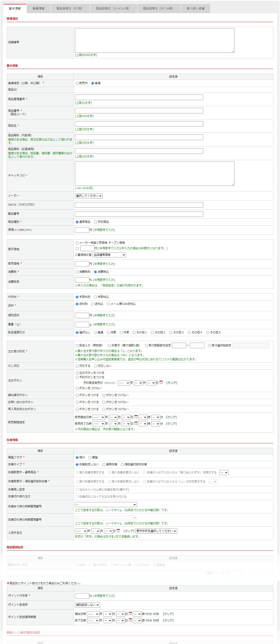Open calendar for 予約商品発売日
Screen dimensions: 280x644
(161, 382)
